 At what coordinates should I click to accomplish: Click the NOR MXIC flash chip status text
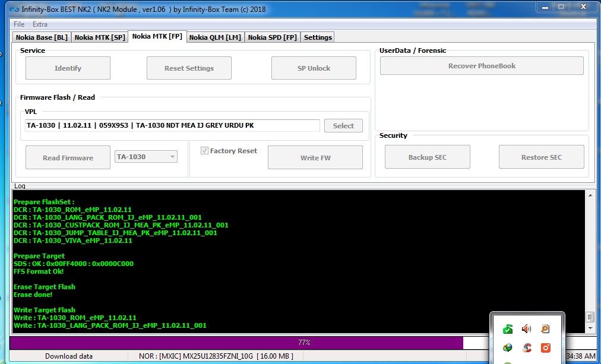[216, 356]
